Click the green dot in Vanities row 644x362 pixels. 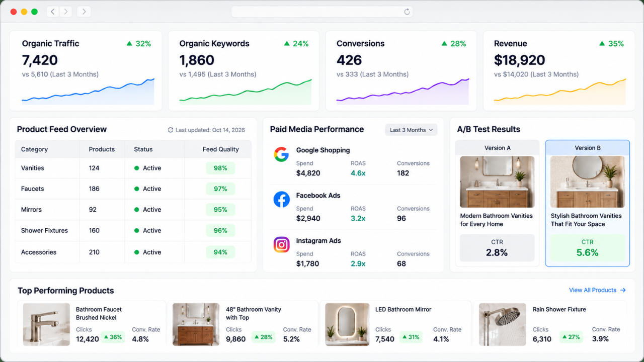pos(136,168)
